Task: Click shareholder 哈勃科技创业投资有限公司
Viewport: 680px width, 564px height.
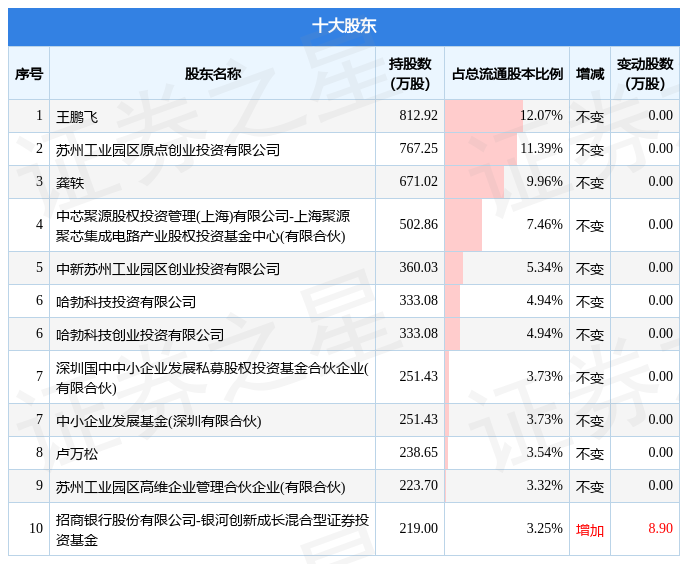Action: [140, 335]
